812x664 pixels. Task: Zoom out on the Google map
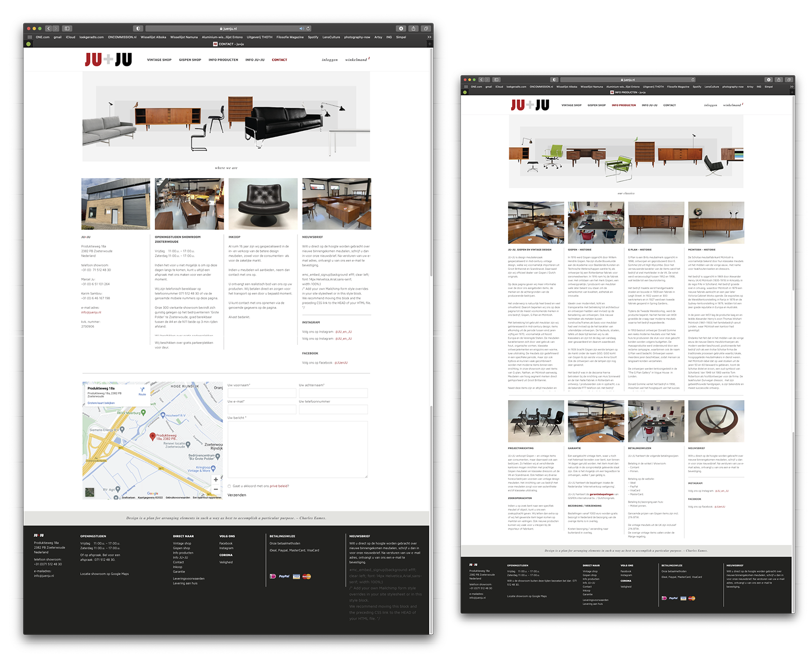coord(216,490)
